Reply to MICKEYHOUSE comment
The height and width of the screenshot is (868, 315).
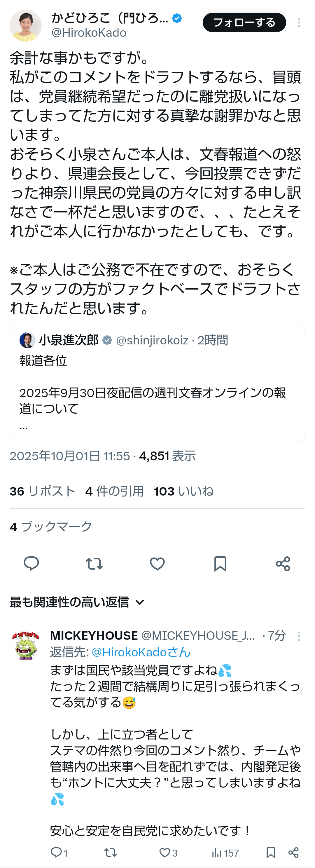coord(56,853)
